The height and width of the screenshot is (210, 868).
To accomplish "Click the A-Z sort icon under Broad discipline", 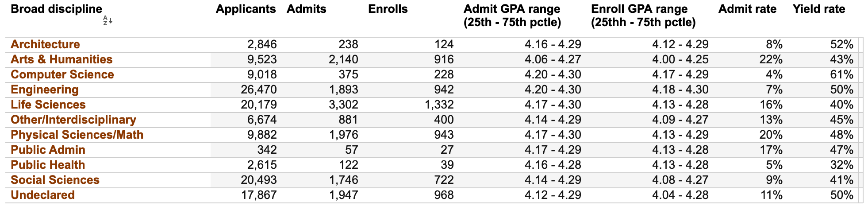I will point(108,20).
